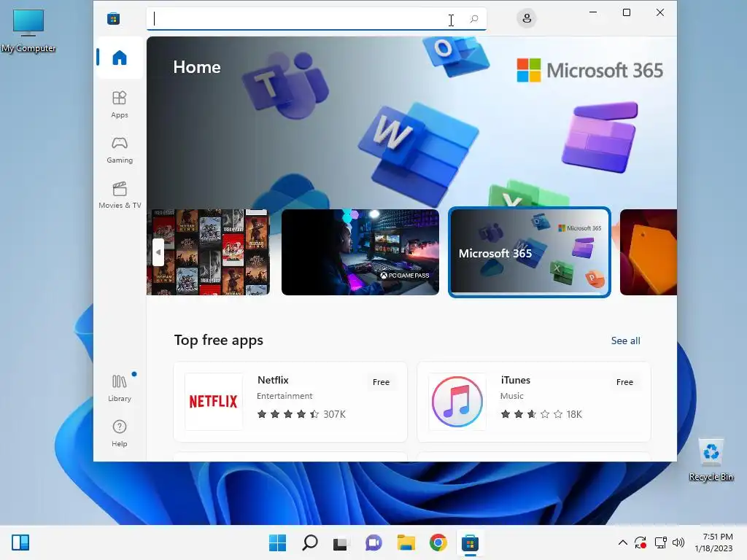Open the clock showing 7:51 PM
The image size is (747, 560).
(x=713, y=542)
